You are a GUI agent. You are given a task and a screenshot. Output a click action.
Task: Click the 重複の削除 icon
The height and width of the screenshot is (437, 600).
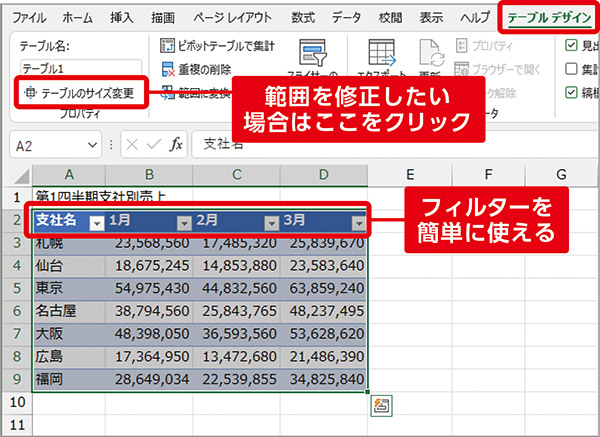[168, 70]
